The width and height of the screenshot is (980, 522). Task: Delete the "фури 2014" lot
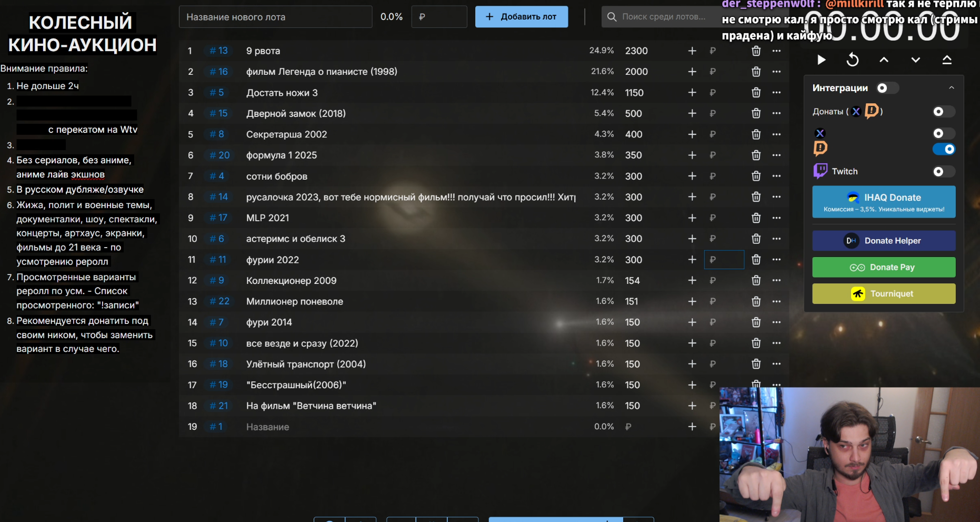coord(756,322)
